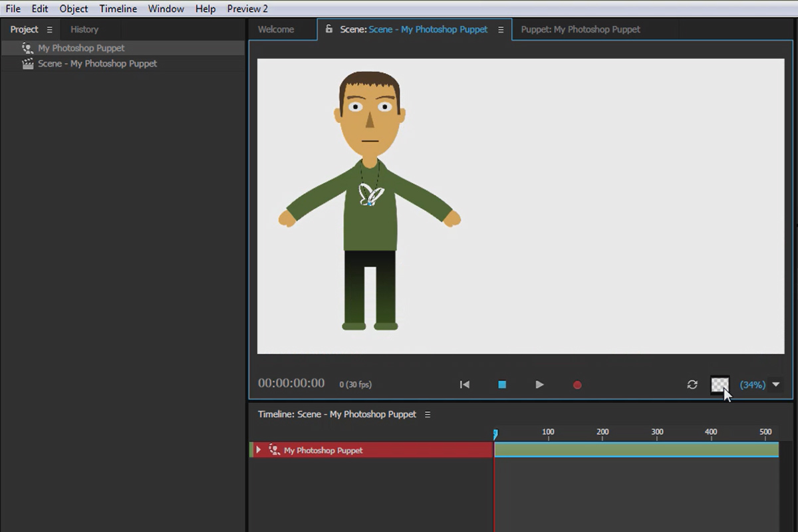Viewport: 798px width, 532px height.
Task: Click the puppet icon in Project list
Action: pos(27,48)
